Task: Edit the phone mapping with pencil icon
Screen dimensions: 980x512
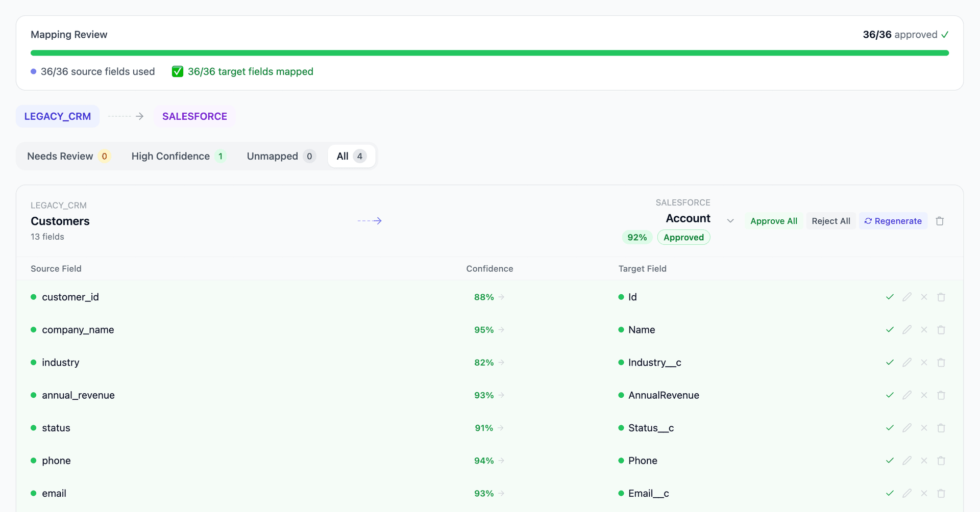Action: (907, 460)
